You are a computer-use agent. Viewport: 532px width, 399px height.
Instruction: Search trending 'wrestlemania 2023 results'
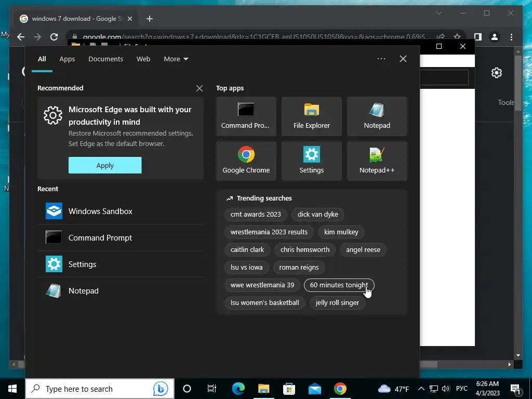pos(269,232)
